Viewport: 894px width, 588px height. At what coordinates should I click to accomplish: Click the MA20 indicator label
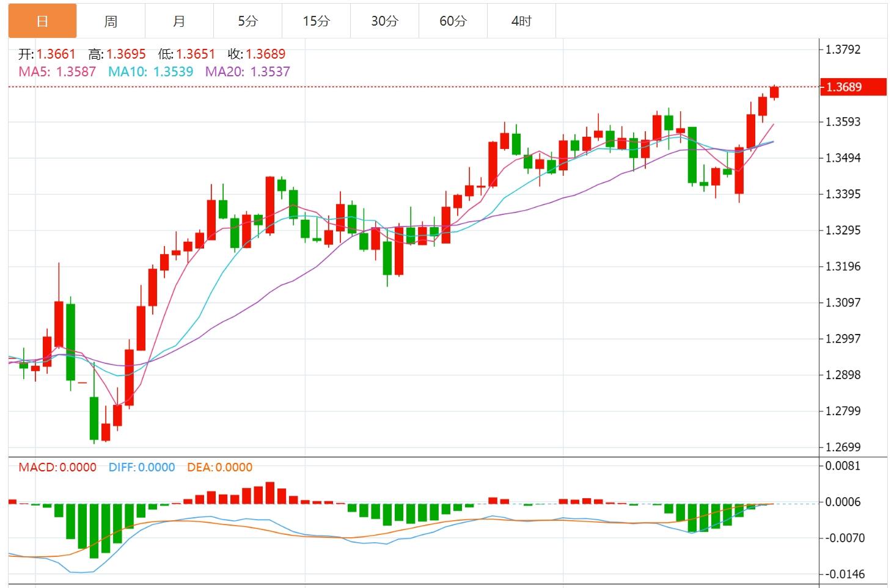[x=247, y=71]
